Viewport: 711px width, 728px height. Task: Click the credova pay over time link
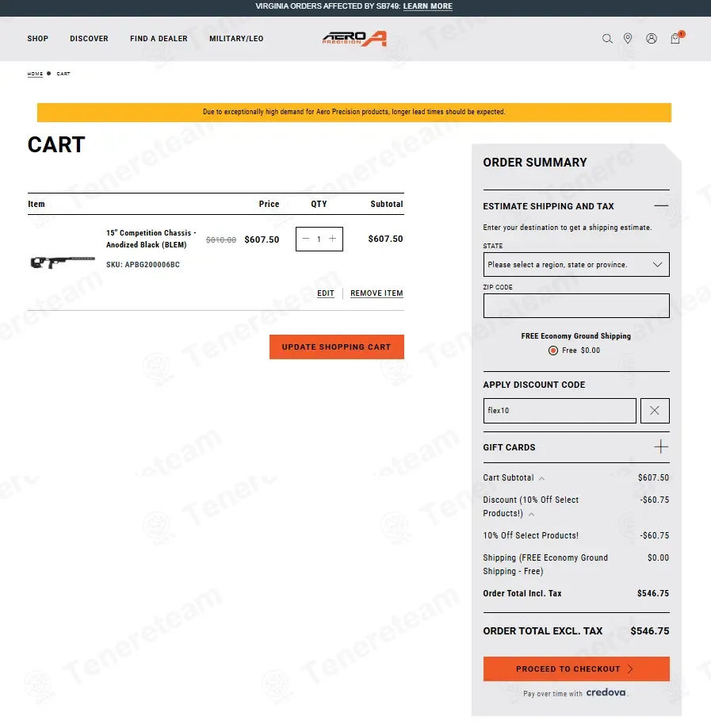coord(606,693)
